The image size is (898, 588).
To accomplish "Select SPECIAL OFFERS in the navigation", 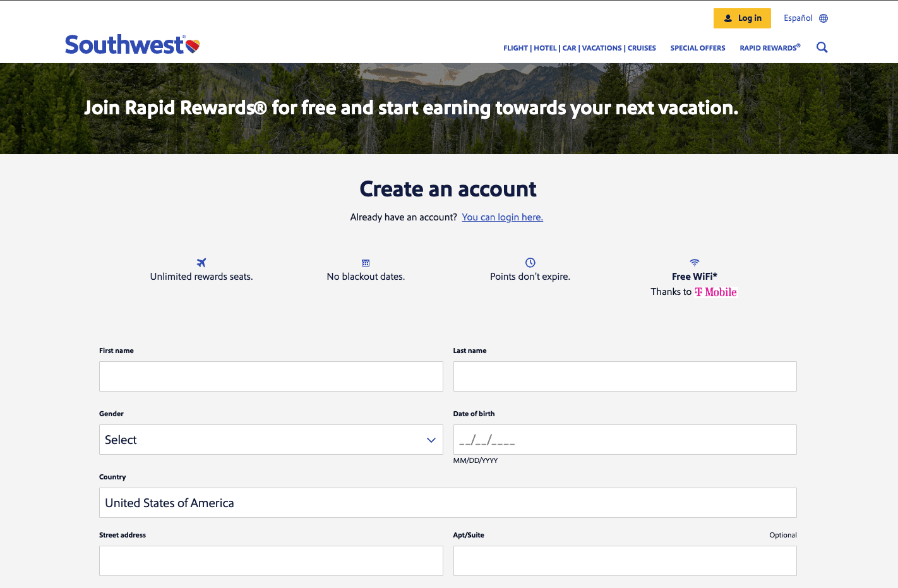I will tap(697, 47).
